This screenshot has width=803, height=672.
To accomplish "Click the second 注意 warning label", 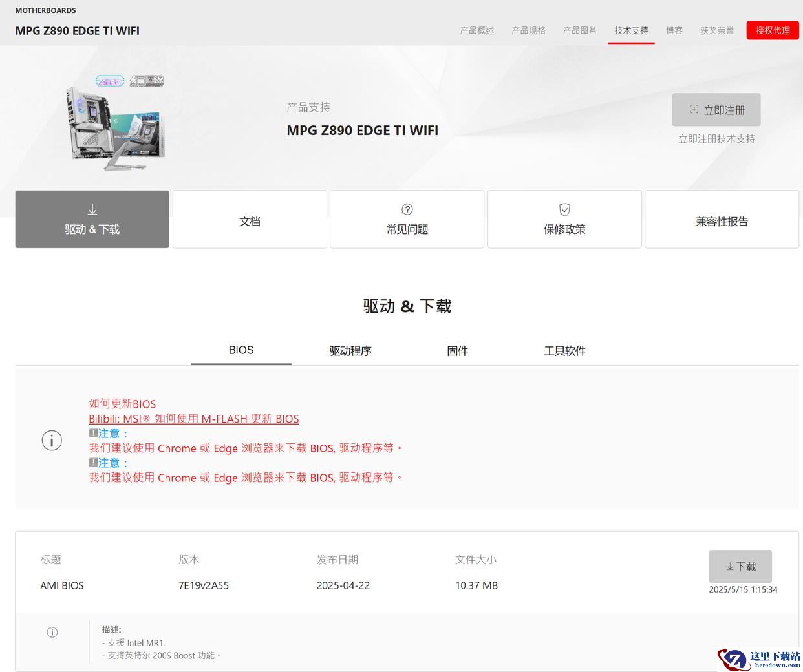I will pyautogui.click(x=109, y=463).
